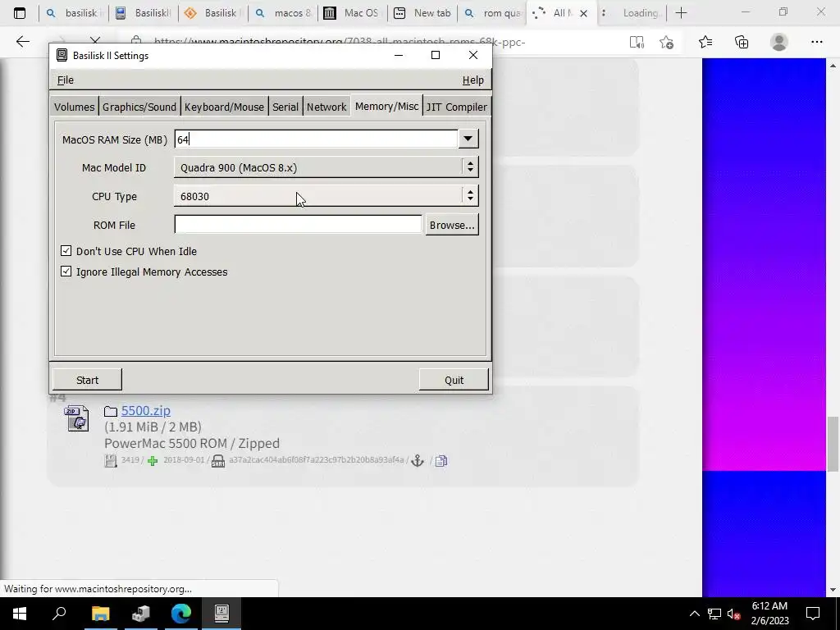Open the Edge tab actions menu
This screenshot has width=840, height=630.
(20, 13)
